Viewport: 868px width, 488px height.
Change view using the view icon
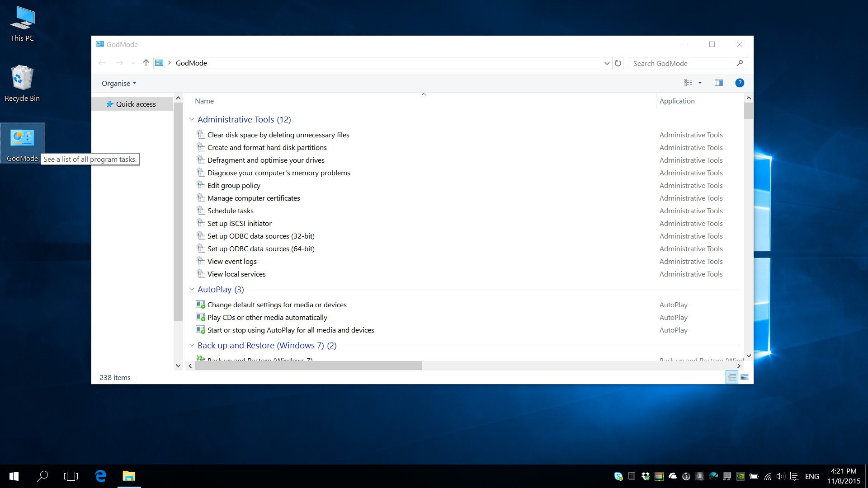tap(688, 83)
